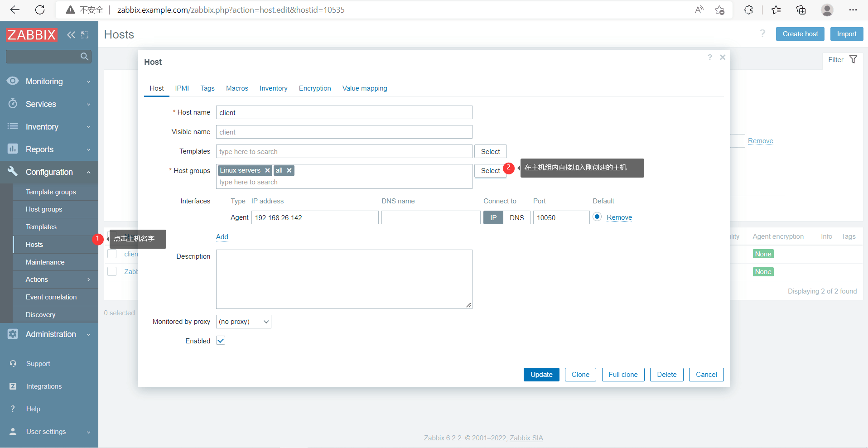Switch to the IPMI tab
868x448 pixels.
click(182, 88)
